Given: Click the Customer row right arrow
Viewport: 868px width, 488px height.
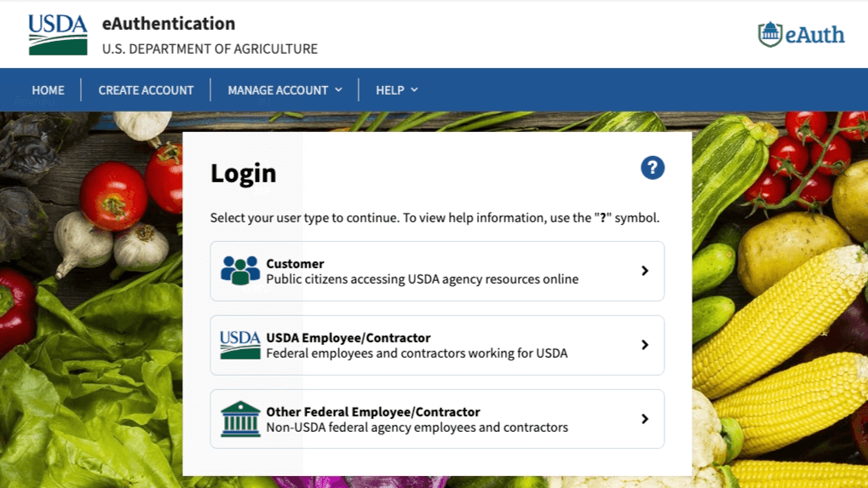Looking at the screenshot, I should click(645, 271).
